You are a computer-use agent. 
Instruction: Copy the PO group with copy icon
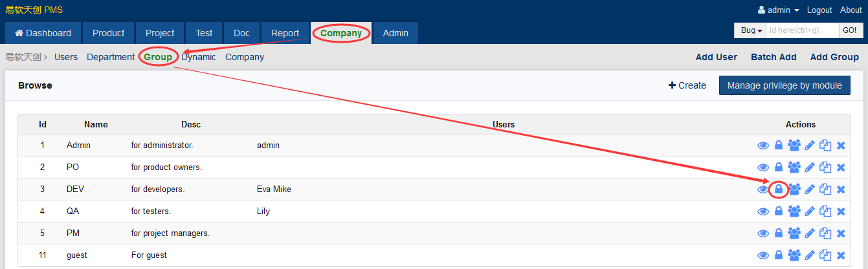(x=825, y=167)
